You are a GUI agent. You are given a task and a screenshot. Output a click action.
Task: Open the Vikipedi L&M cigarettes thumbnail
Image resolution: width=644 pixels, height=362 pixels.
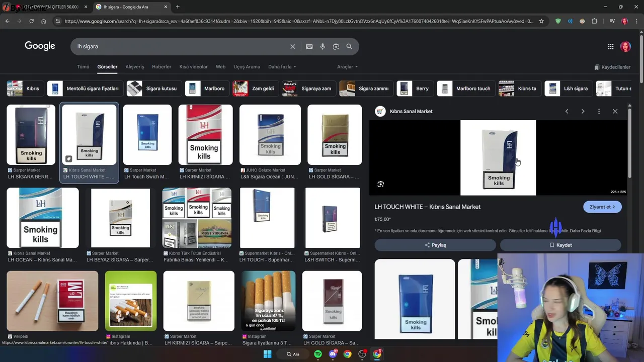pyautogui.click(x=52, y=301)
